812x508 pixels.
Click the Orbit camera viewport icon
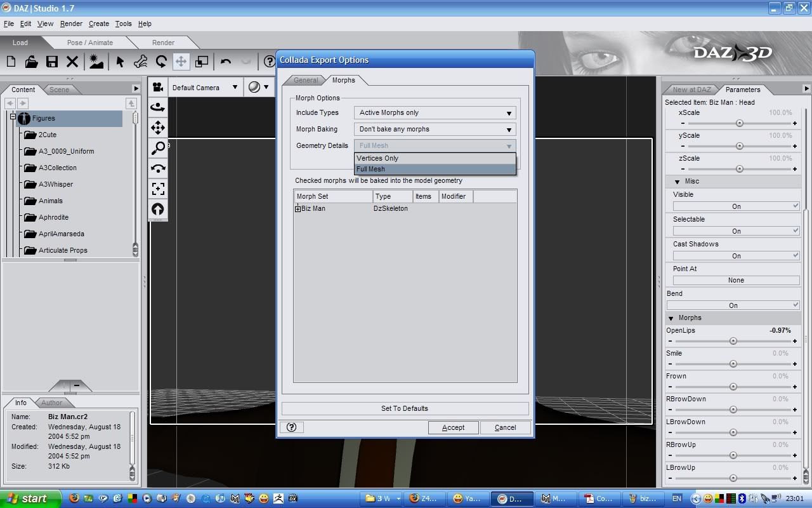click(158, 107)
